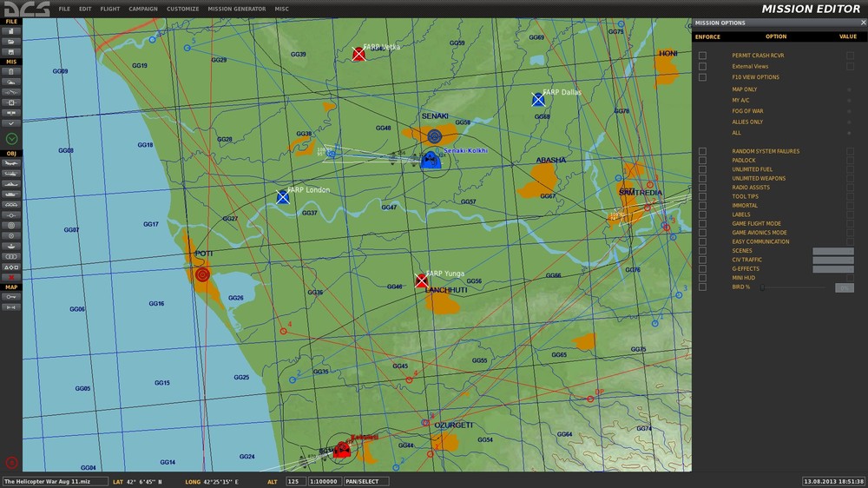Screen dimensions: 868x488
Task: Select the ship group placement tool
Action: pyautogui.click(x=11, y=183)
